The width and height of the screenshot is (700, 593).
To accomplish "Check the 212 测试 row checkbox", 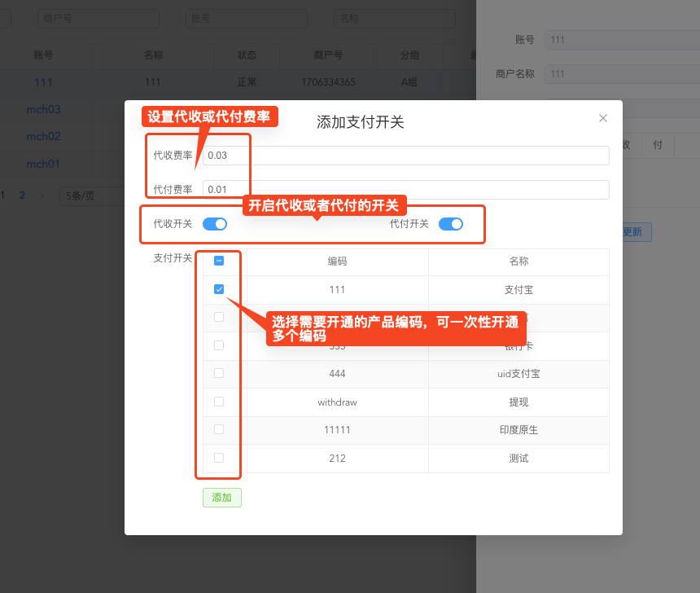I will click(x=218, y=458).
